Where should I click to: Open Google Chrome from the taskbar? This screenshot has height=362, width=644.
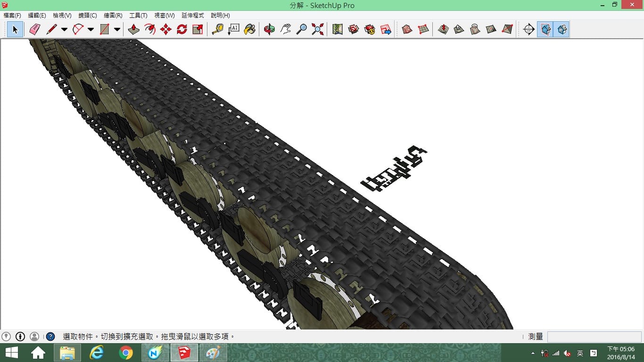pos(126,353)
